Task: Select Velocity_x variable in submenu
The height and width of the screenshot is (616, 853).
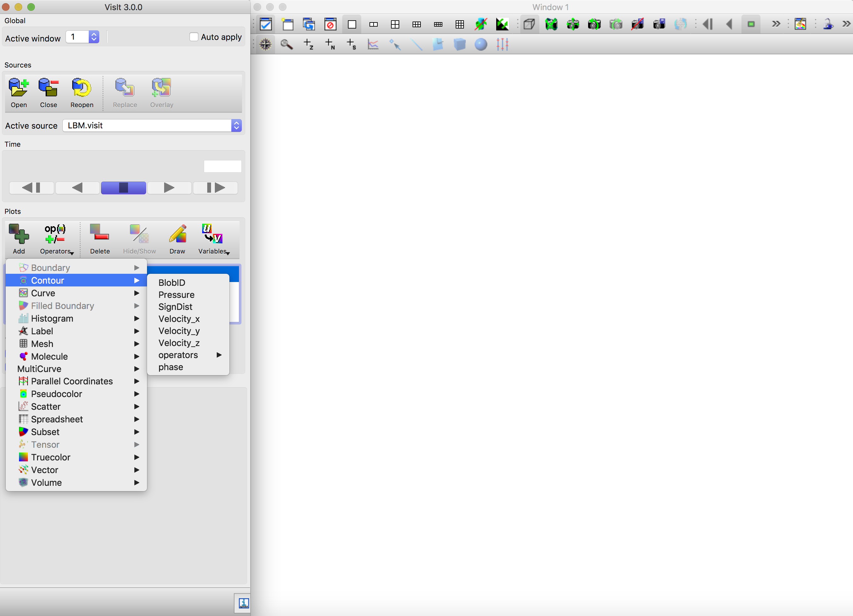Action: 179,319
